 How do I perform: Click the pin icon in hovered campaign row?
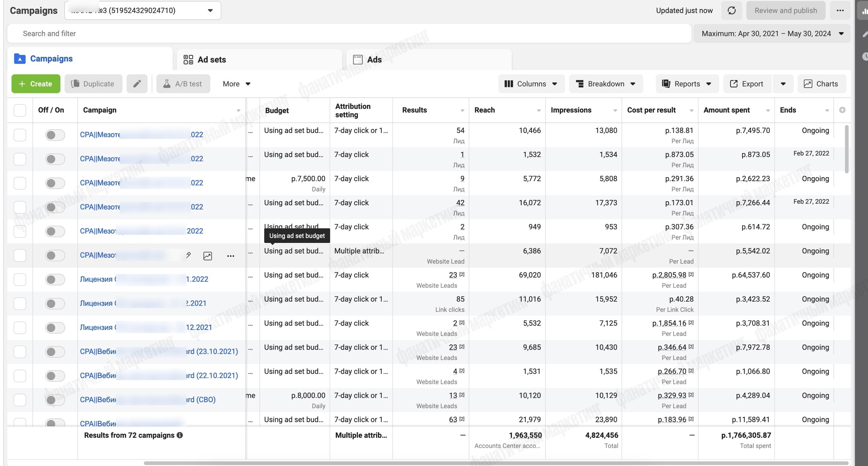[188, 255]
